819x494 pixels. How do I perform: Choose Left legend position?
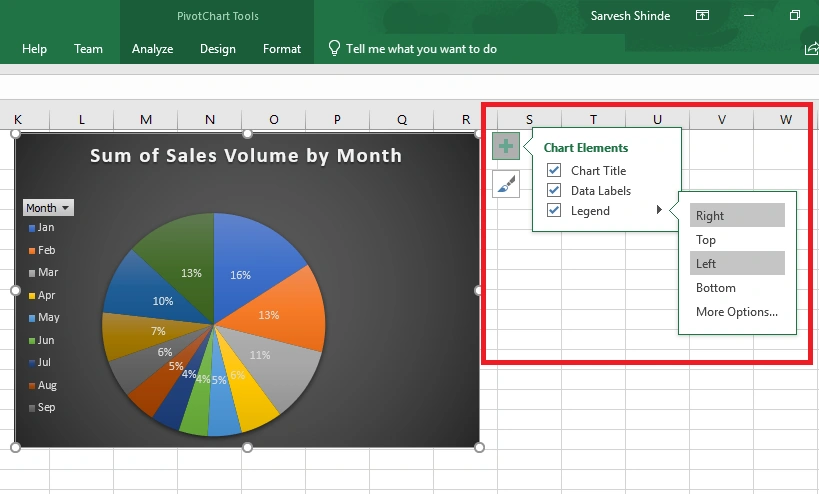tap(737, 263)
